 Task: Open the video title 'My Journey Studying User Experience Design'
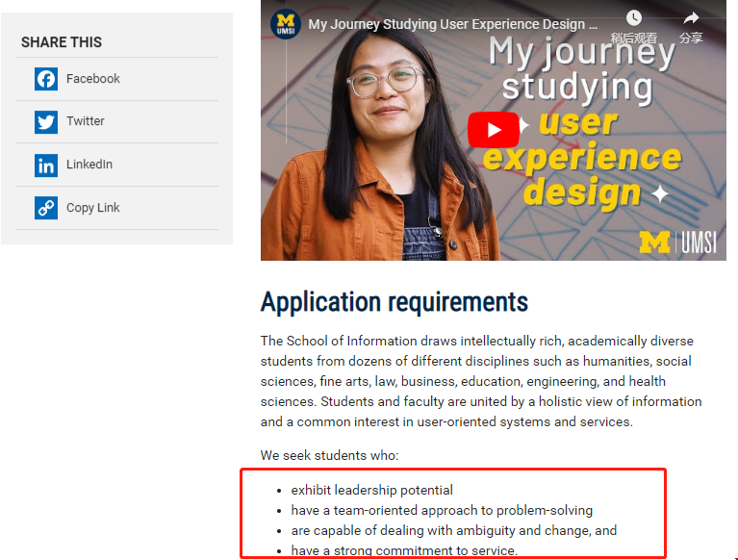(452, 23)
